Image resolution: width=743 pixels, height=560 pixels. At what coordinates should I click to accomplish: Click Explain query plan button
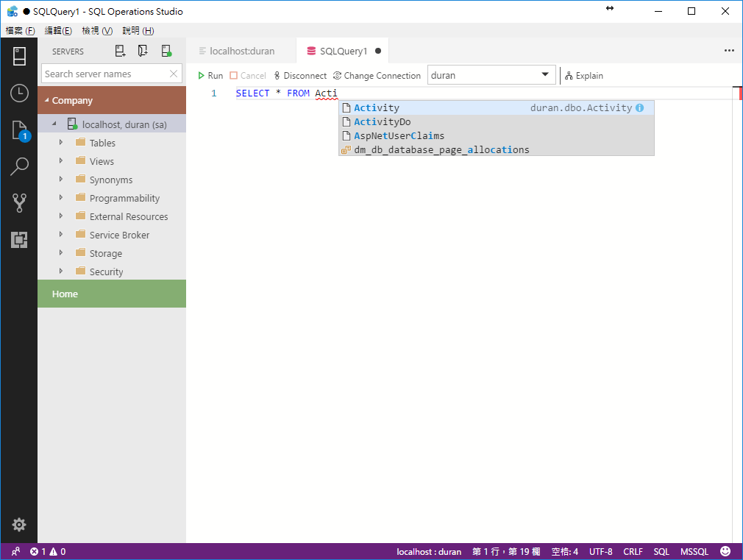tap(584, 75)
